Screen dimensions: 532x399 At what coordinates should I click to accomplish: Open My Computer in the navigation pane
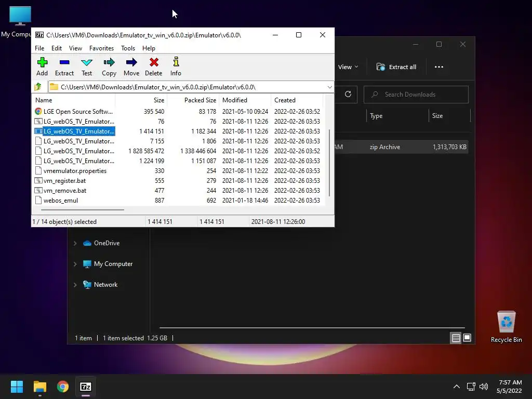pos(108,263)
